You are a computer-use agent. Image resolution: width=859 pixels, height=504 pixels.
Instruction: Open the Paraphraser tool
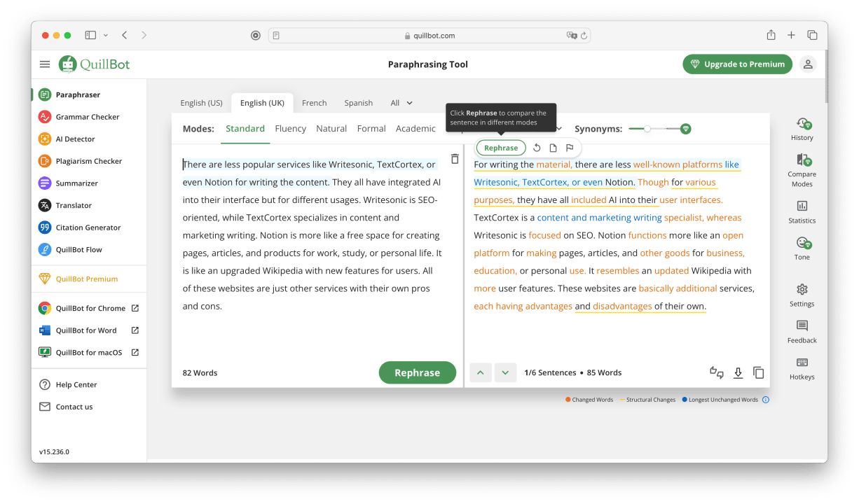78,94
